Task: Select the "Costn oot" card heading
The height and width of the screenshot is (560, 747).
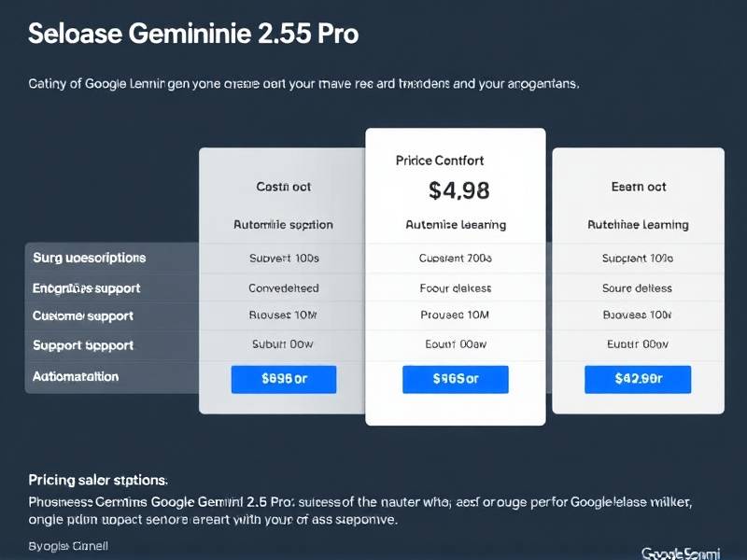Action: pos(283,187)
